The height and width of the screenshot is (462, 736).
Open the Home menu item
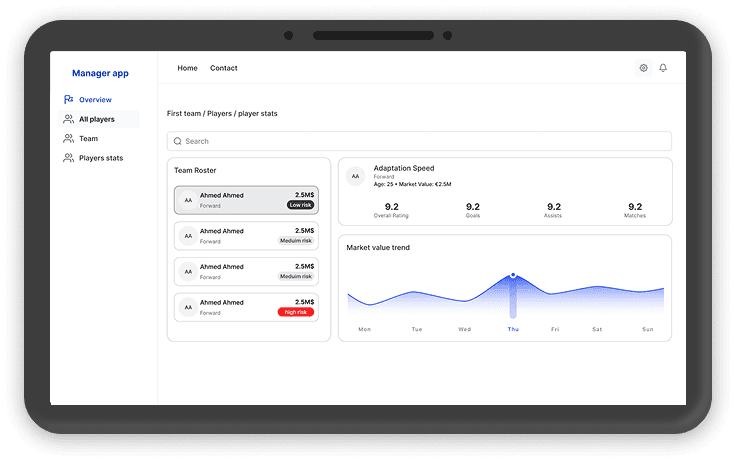[x=187, y=68]
